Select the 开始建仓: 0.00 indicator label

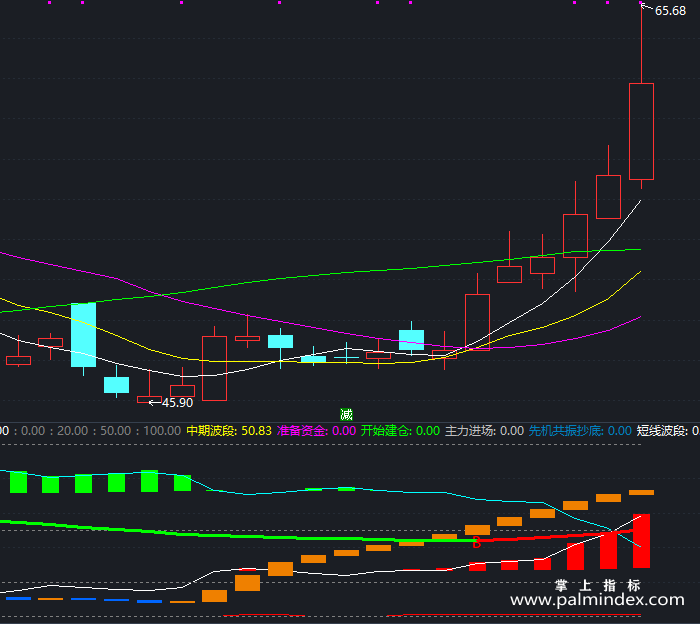tap(400, 431)
